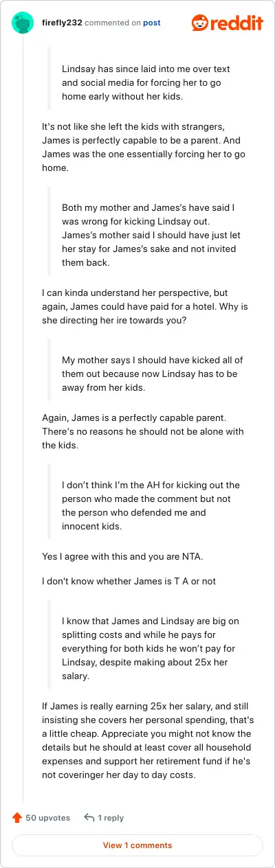Screen dimensions: 275x868
Task: Click the Reddit logo icon
Action: (201, 23)
